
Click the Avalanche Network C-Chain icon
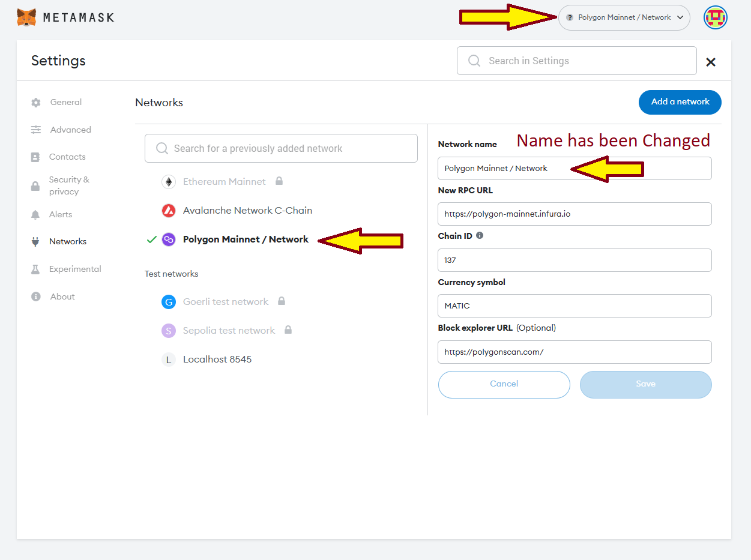[169, 211]
